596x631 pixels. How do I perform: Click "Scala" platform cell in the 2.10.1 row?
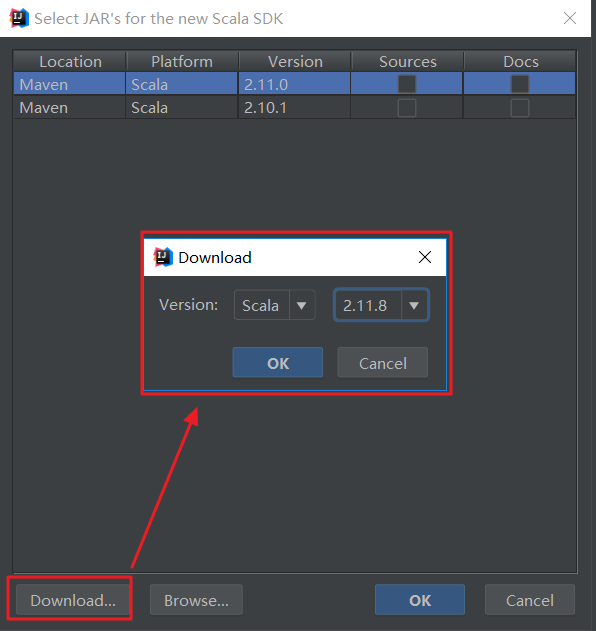pyautogui.click(x=181, y=108)
